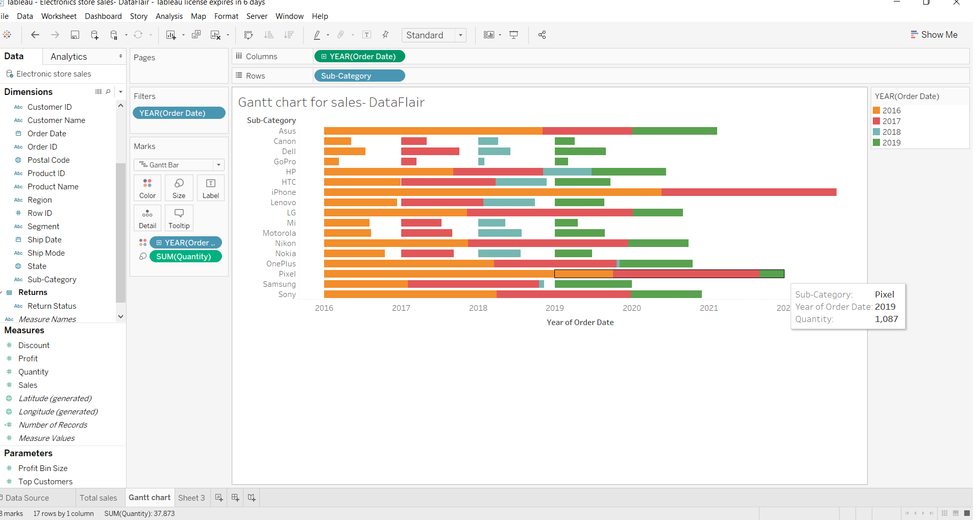The image size is (980, 520).
Task: Click the Tooltip card in the Marks pane
Action: tap(179, 218)
